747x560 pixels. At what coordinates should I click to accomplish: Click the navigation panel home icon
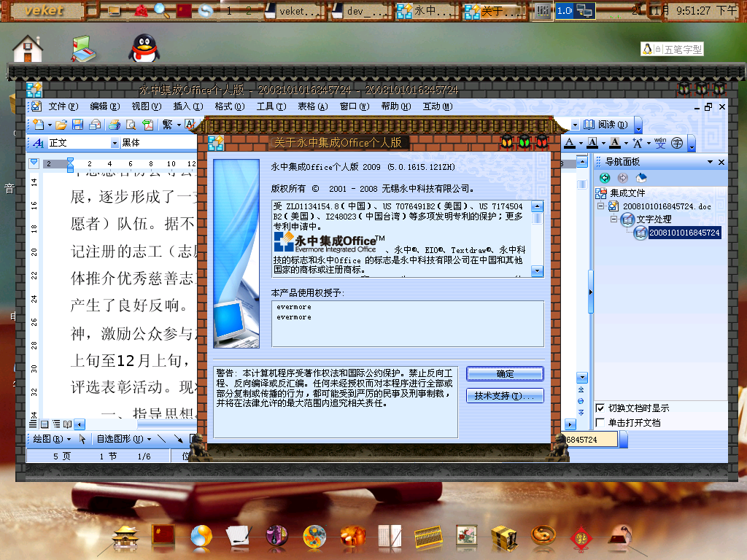tap(641, 178)
